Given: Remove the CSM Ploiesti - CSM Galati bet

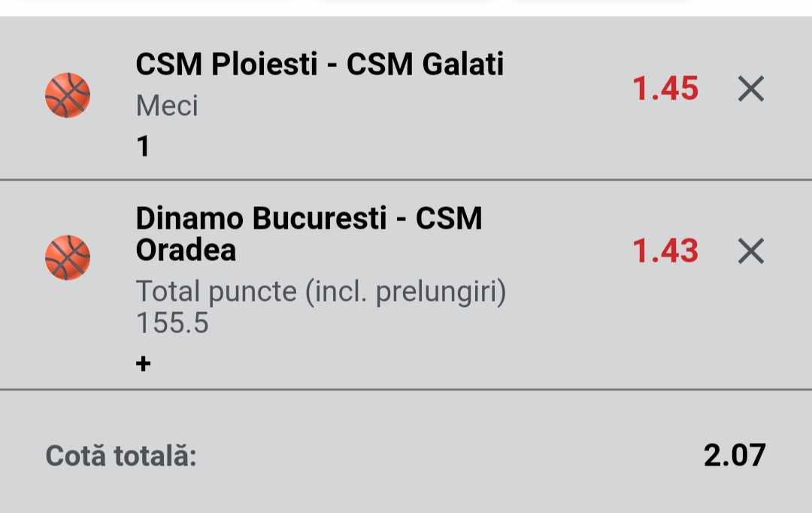Looking at the screenshot, I should [x=750, y=90].
